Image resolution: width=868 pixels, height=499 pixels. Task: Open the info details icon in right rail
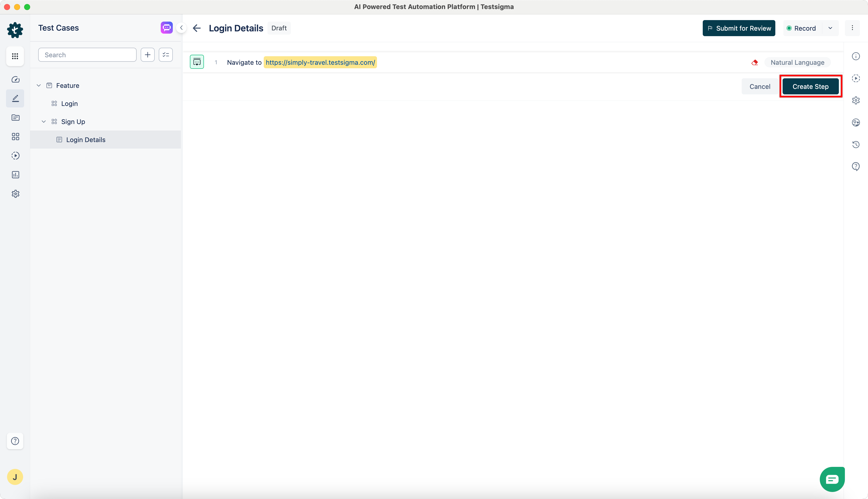(x=856, y=56)
